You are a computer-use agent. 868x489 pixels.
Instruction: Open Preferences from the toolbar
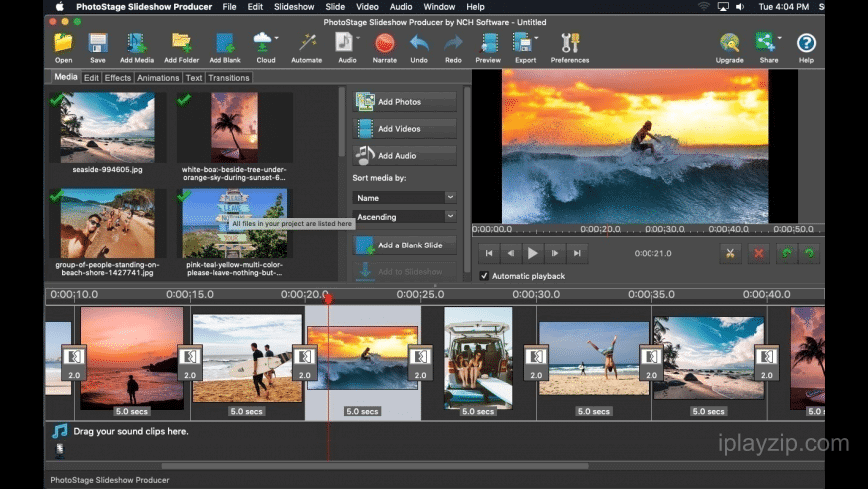pyautogui.click(x=570, y=48)
